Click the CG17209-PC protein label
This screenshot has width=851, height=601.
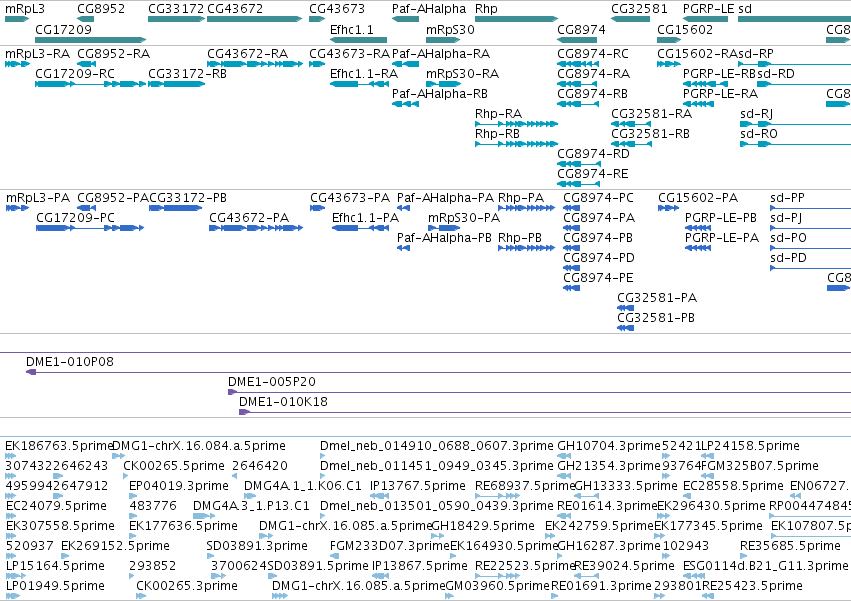click(x=75, y=218)
